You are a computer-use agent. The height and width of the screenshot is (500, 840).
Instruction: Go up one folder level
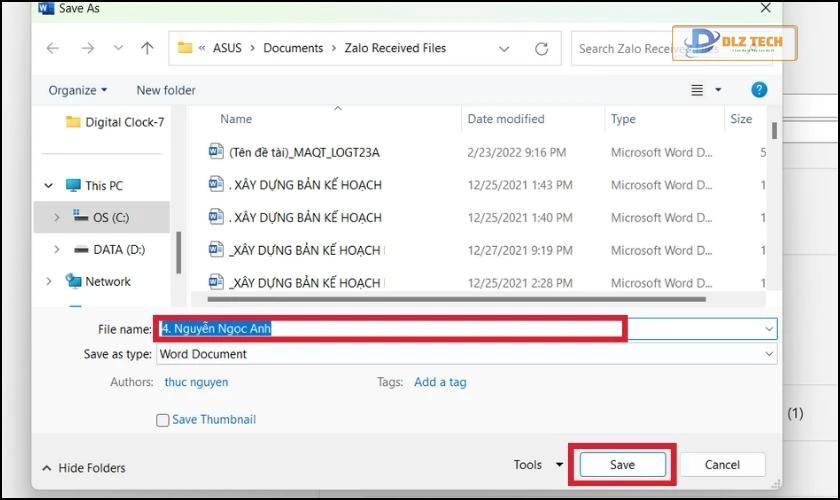pos(147,48)
